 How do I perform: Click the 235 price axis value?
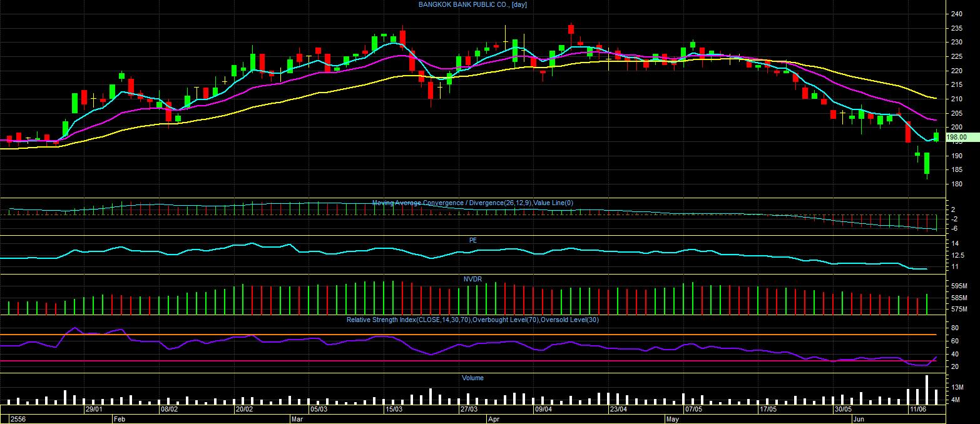(957, 28)
